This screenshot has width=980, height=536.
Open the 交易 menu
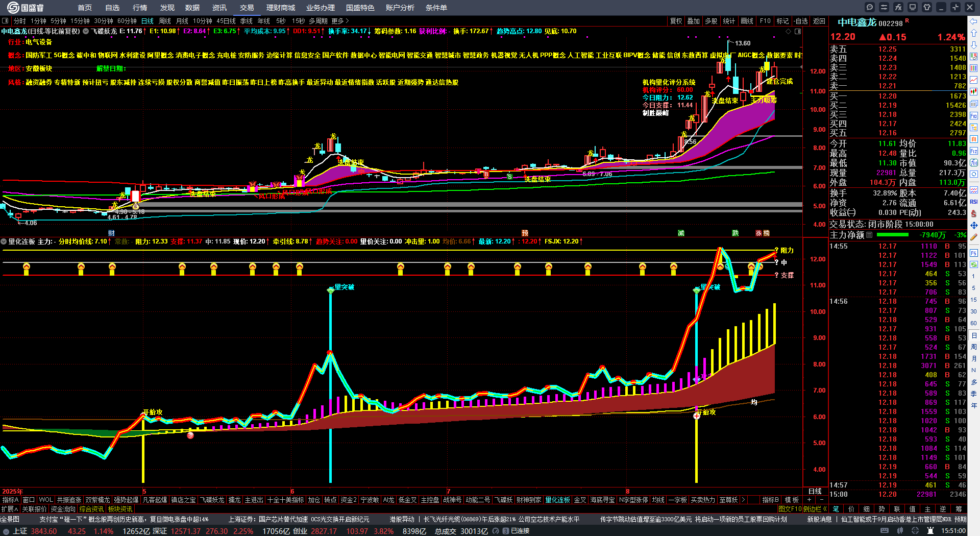[247, 8]
